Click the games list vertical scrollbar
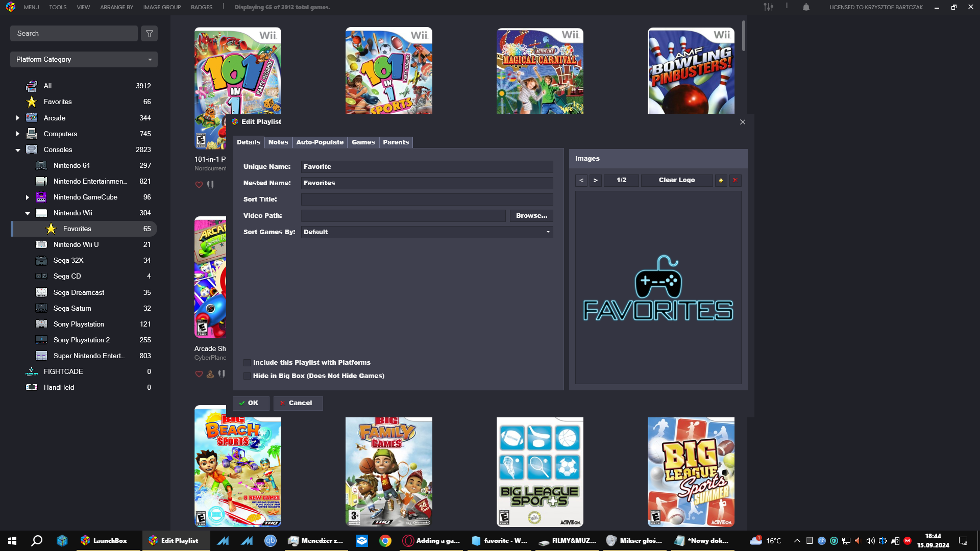980x551 pixels. pos(744,36)
